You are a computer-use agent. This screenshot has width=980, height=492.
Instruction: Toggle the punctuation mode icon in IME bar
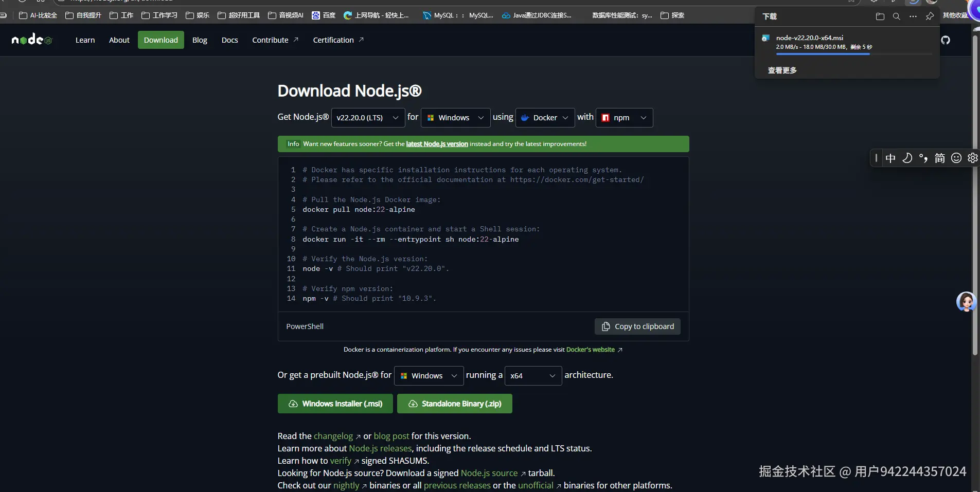(923, 158)
